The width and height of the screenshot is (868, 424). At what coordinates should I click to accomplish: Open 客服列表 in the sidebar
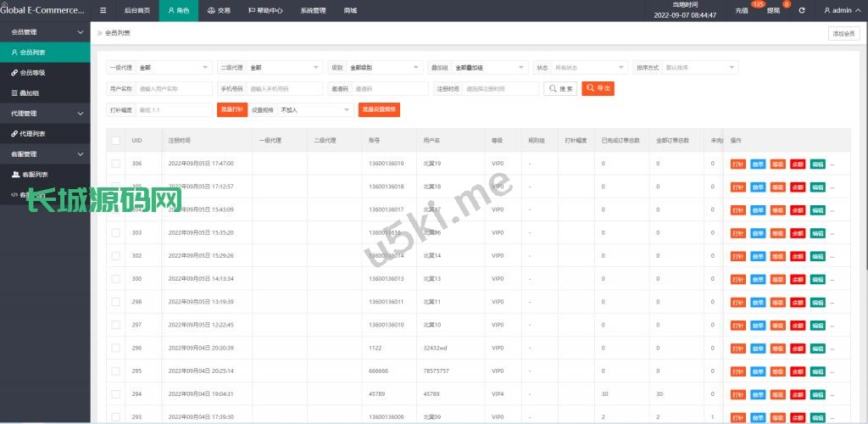[x=32, y=174]
